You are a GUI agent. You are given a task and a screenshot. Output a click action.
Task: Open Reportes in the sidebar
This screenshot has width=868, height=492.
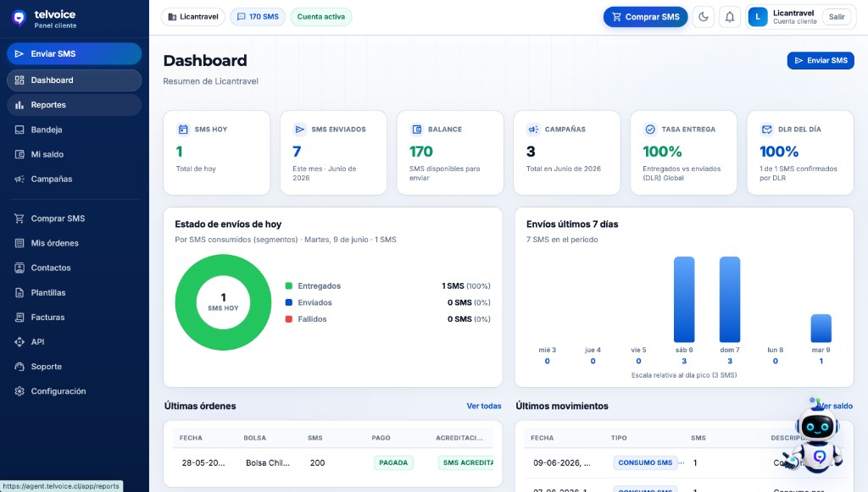tap(75, 105)
